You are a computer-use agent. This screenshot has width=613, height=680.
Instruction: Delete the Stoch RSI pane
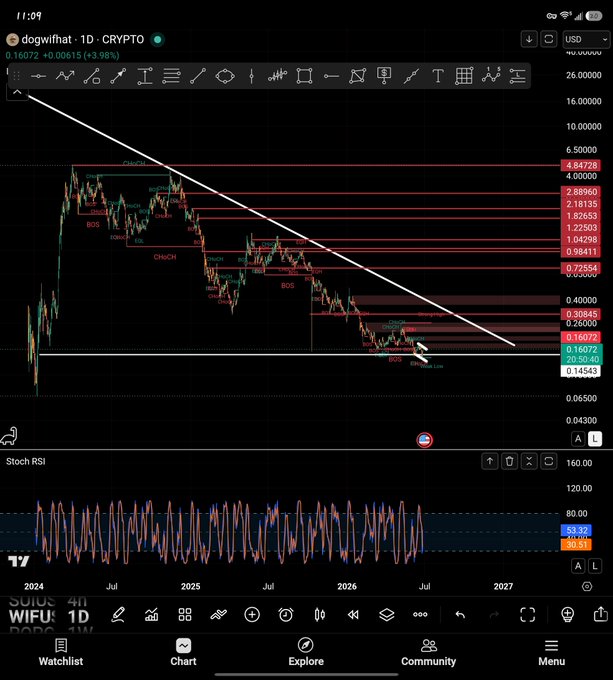pos(509,461)
